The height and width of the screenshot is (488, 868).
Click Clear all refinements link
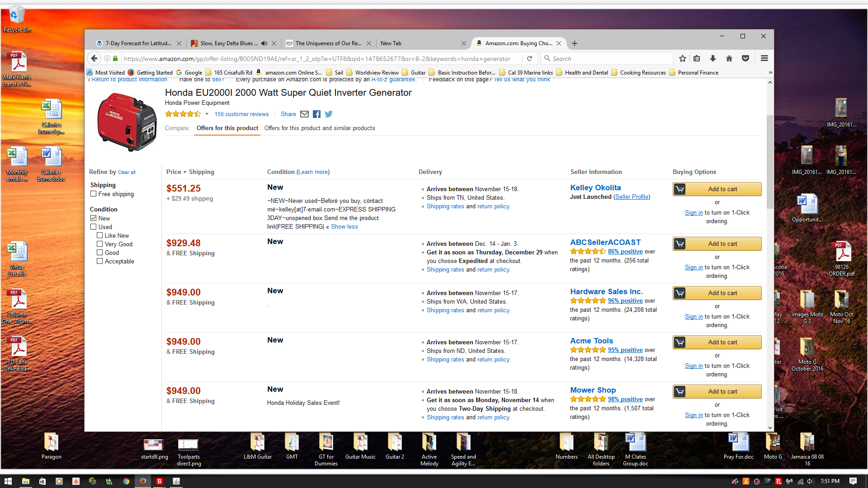tap(127, 173)
